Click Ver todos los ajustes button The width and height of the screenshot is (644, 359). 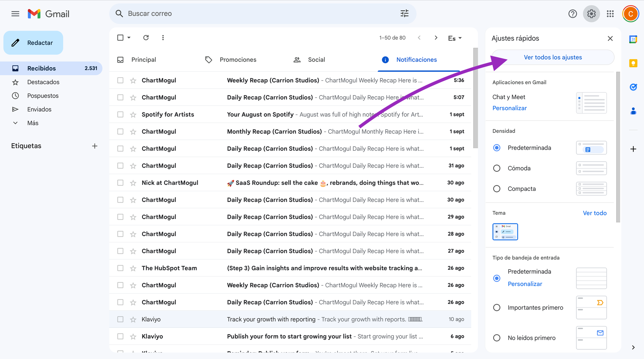tap(553, 57)
